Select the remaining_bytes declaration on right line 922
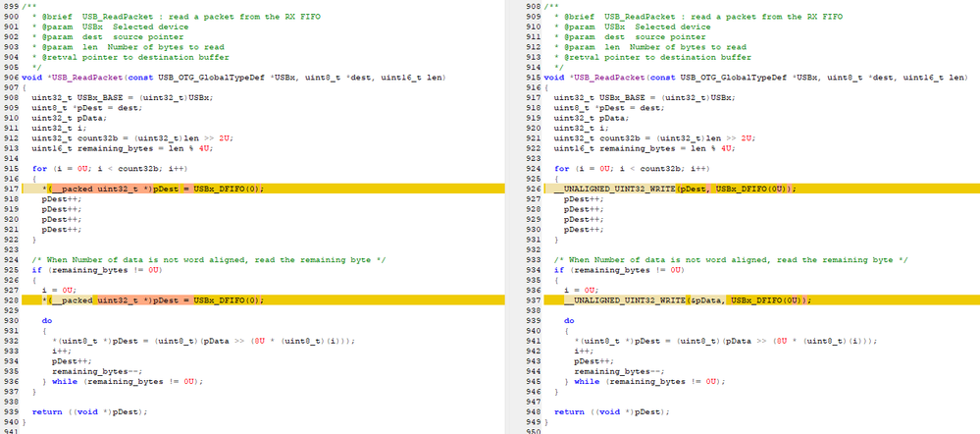The width and height of the screenshot is (980, 434). [x=645, y=148]
